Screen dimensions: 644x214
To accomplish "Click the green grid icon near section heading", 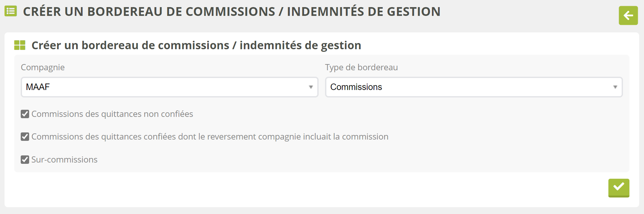I will (x=20, y=45).
